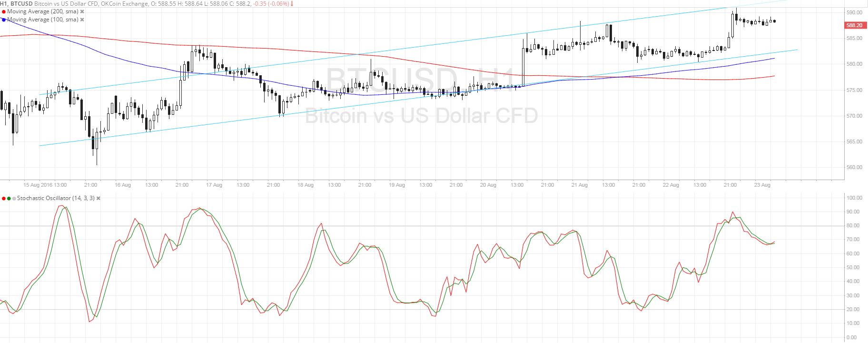868x343 pixels.
Task: Click the 21 Aug date label
Action: coord(580,185)
